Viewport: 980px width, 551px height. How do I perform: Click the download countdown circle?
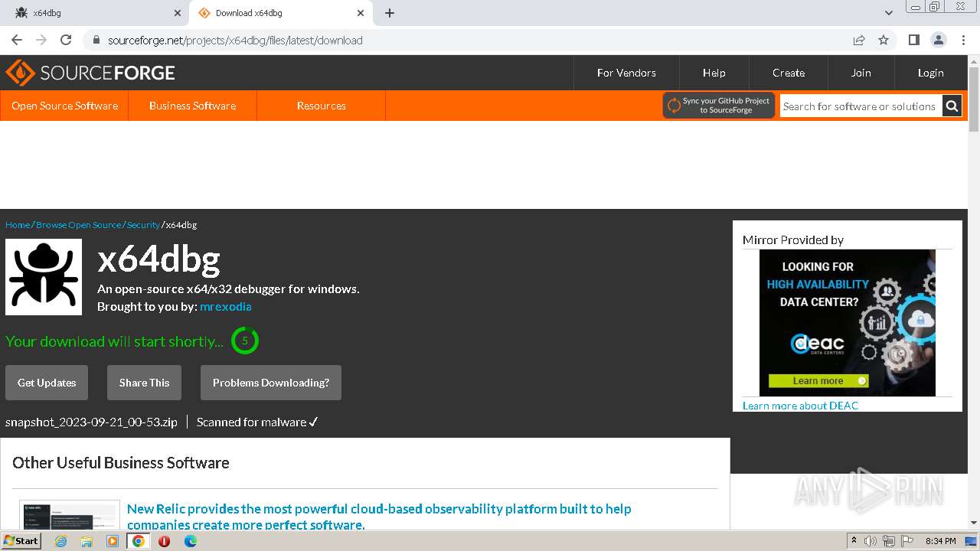click(245, 341)
